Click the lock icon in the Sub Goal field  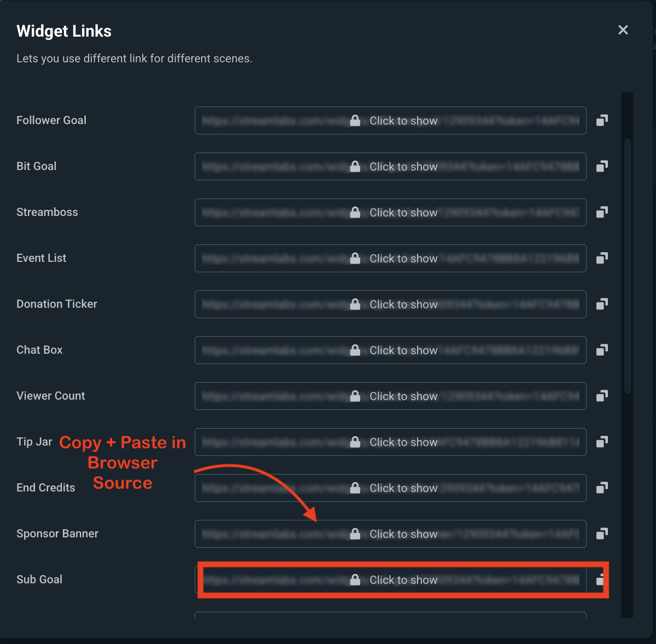(x=355, y=579)
